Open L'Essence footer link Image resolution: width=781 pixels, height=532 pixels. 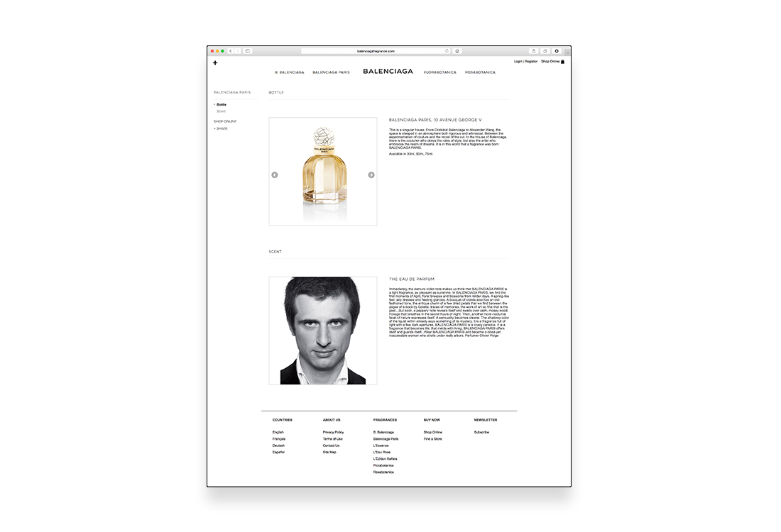click(x=381, y=445)
